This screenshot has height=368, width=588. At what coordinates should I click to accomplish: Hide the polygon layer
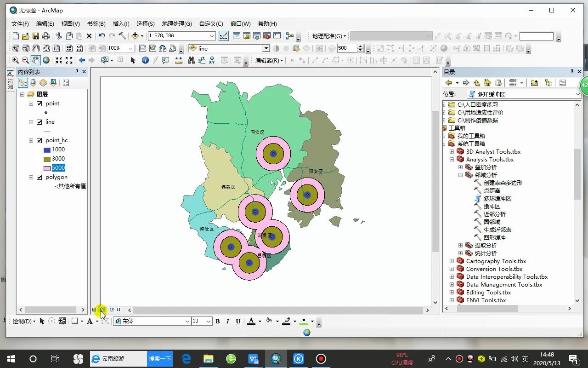[39, 177]
